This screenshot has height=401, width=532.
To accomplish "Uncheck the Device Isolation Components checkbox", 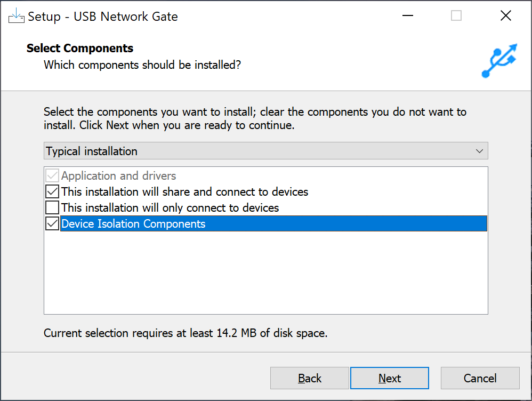I will click(x=52, y=223).
